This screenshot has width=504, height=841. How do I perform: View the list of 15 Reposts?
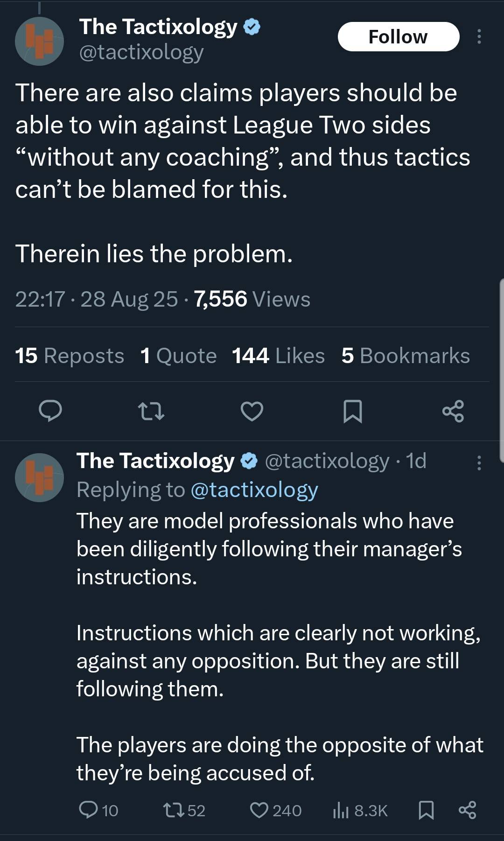(x=70, y=356)
